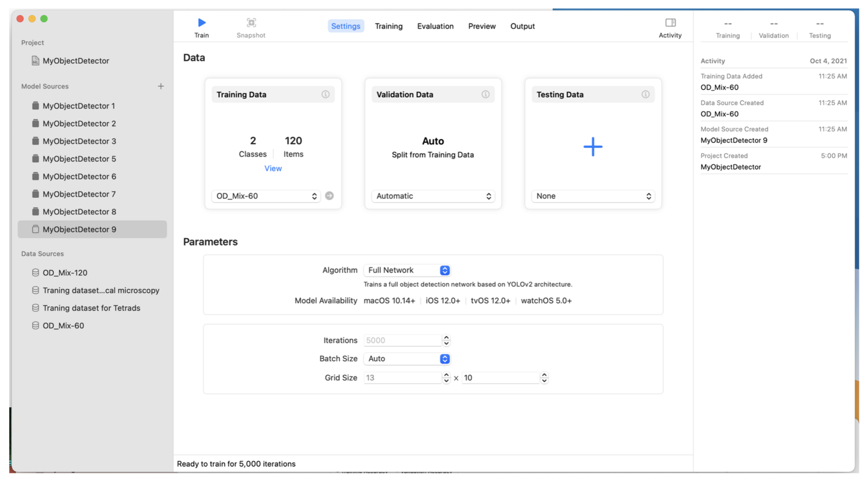Add testing data with the blue plus
This screenshot has height=479, width=868.
pyautogui.click(x=593, y=147)
